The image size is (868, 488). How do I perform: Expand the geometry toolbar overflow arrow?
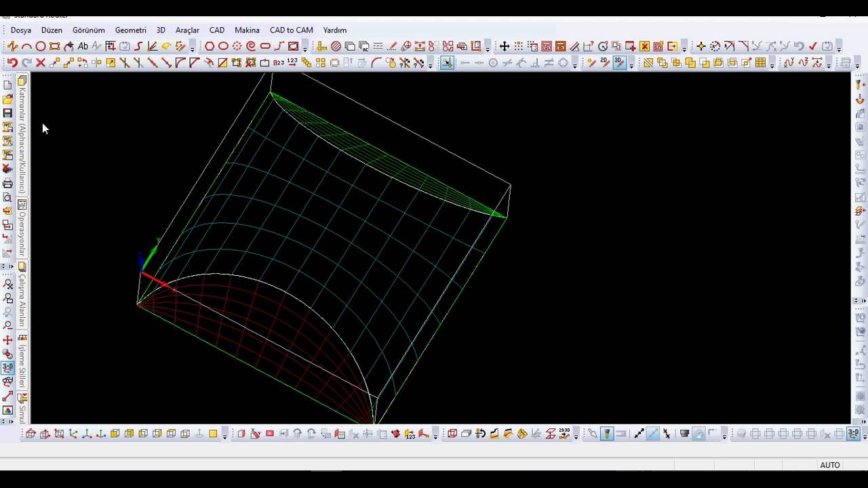193,47
